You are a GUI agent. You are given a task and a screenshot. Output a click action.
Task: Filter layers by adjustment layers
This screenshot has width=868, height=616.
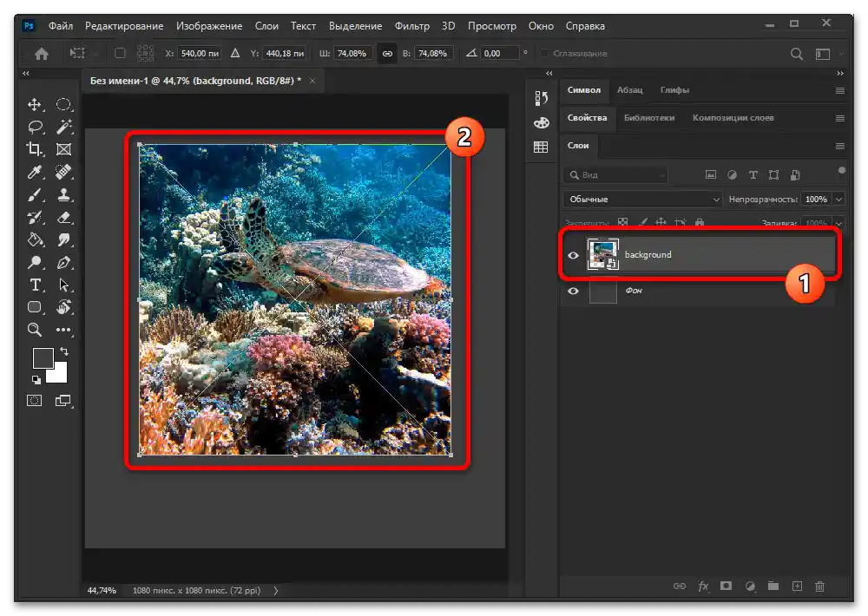(x=732, y=175)
